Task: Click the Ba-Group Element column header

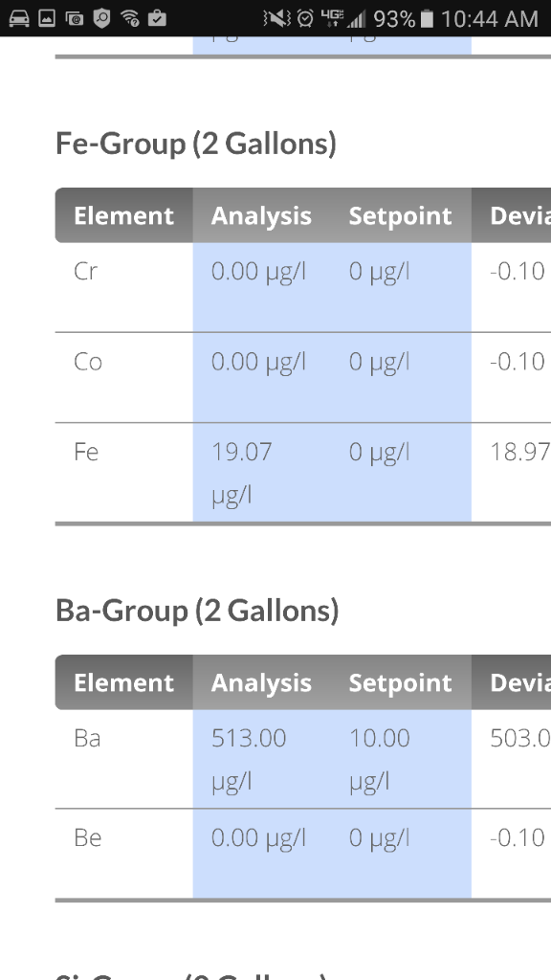Action: [123, 682]
